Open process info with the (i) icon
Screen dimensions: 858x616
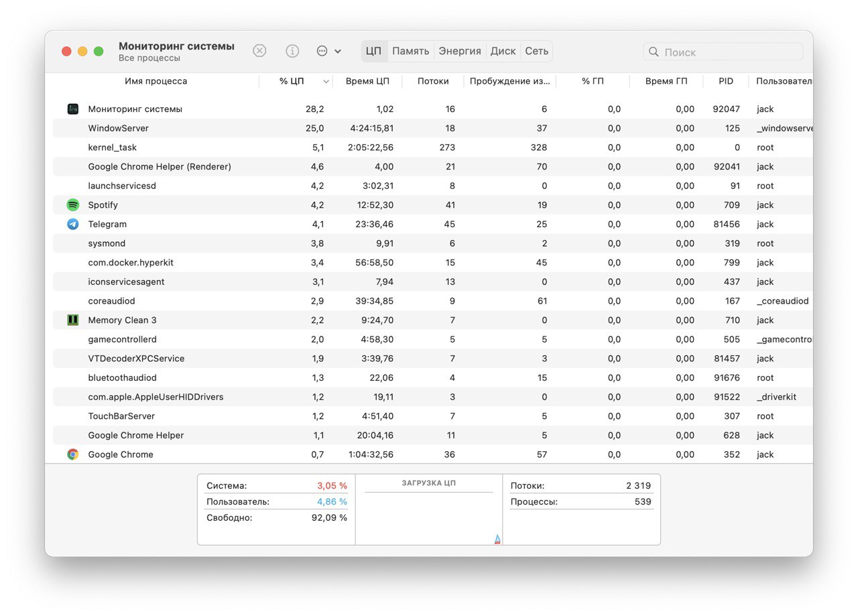(x=292, y=51)
